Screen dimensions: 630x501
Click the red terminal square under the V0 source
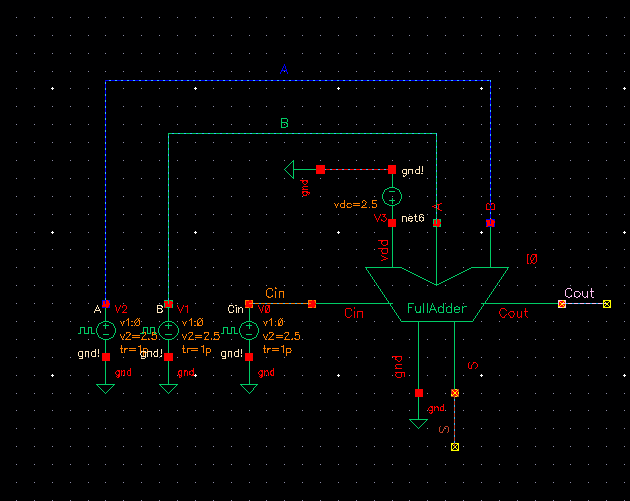249,357
